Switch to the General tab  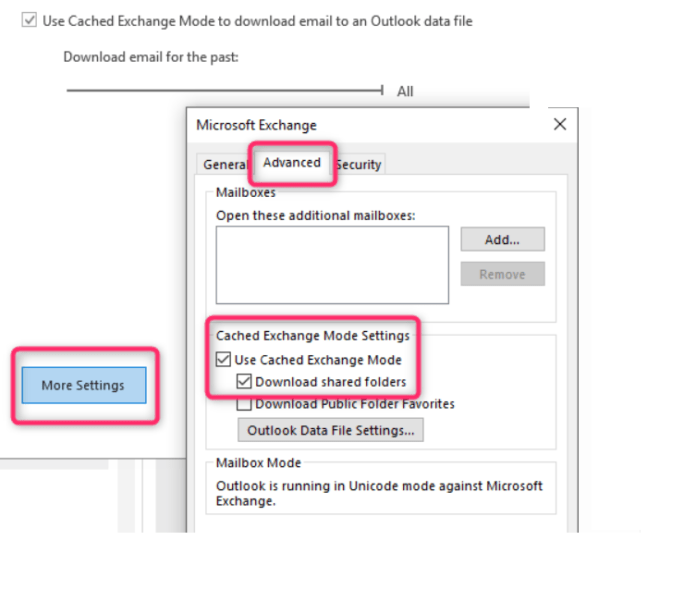[x=225, y=164]
